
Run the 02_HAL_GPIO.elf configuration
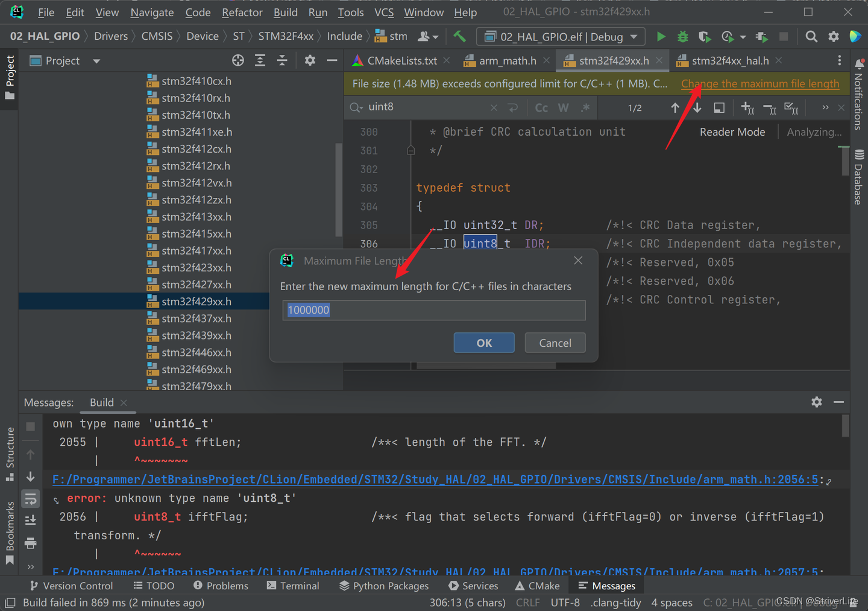coord(661,37)
